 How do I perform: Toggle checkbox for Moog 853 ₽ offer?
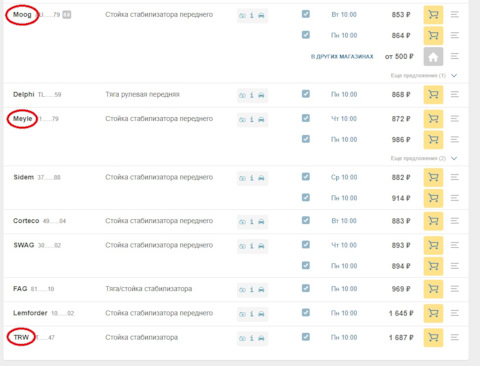coord(306,14)
